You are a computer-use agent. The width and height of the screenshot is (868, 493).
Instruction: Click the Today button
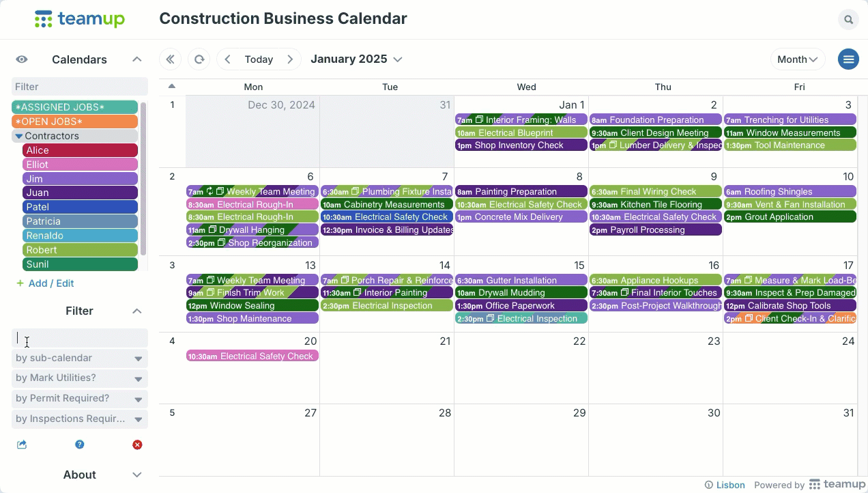click(x=259, y=59)
